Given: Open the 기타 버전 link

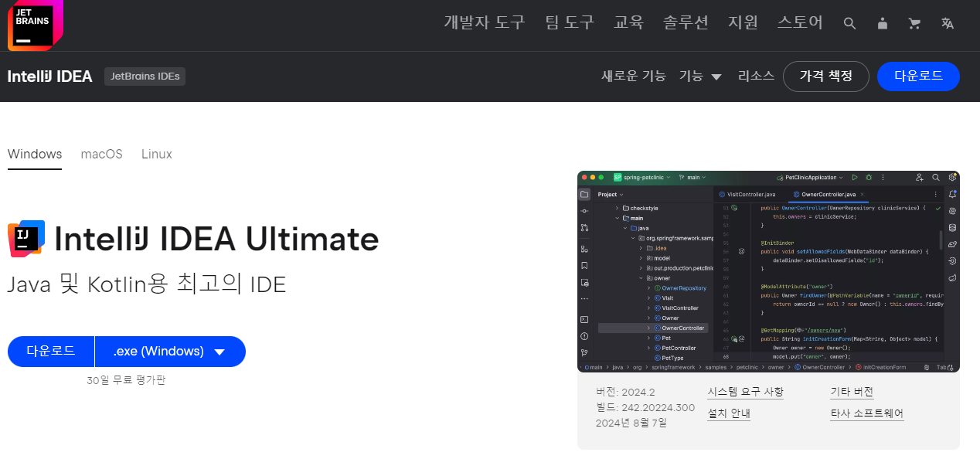Looking at the screenshot, I should click(852, 392).
